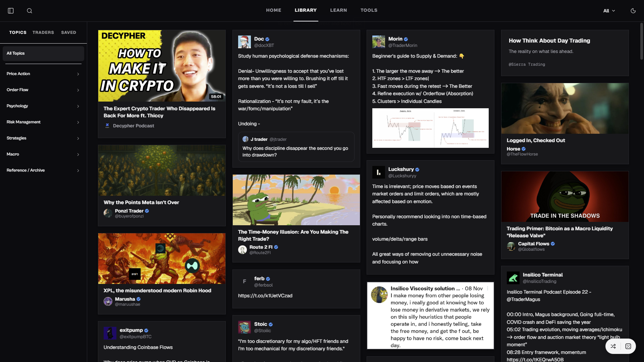Toggle the sidebar panel icon
The height and width of the screenshot is (362, 644).
coord(11,11)
